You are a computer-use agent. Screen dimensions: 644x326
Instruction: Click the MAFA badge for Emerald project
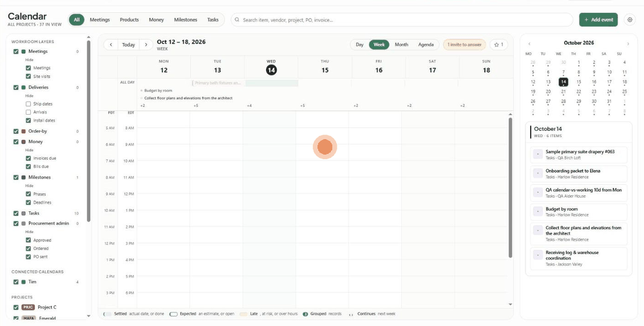click(28, 318)
